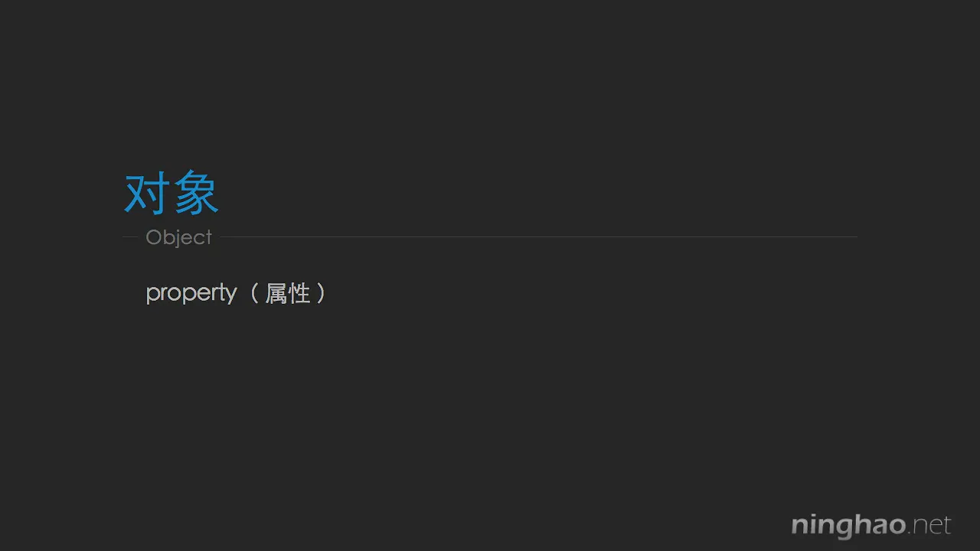The image size is (980, 551).
Task: Click the blue 对象 heading
Action: click(171, 193)
